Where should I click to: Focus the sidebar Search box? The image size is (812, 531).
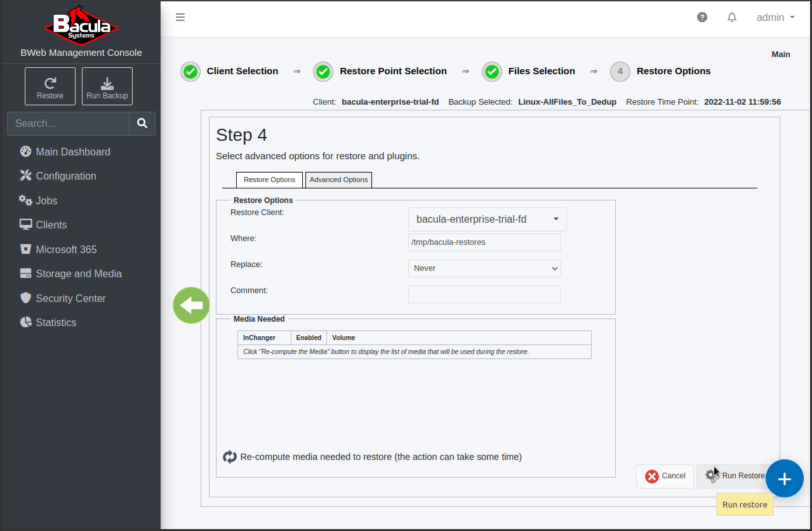click(69, 123)
